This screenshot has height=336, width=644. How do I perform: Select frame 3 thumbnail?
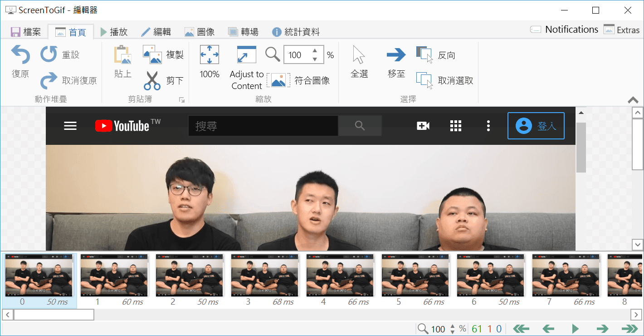pyautogui.click(x=265, y=281)
